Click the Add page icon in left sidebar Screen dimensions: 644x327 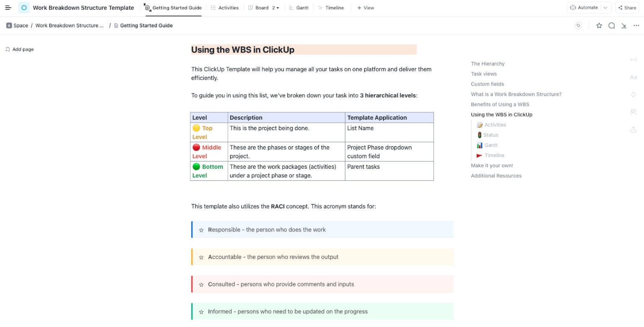point(7,49)
